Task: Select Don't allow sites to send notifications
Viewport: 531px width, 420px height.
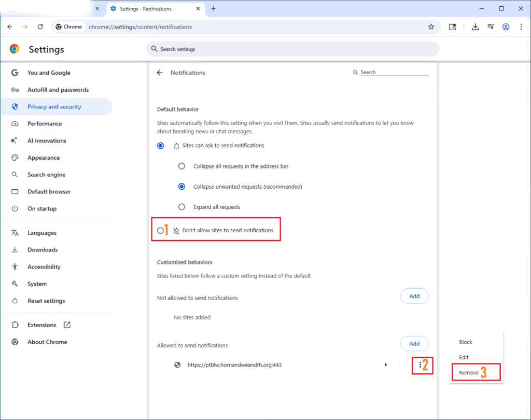Action: tap(160, 230)
